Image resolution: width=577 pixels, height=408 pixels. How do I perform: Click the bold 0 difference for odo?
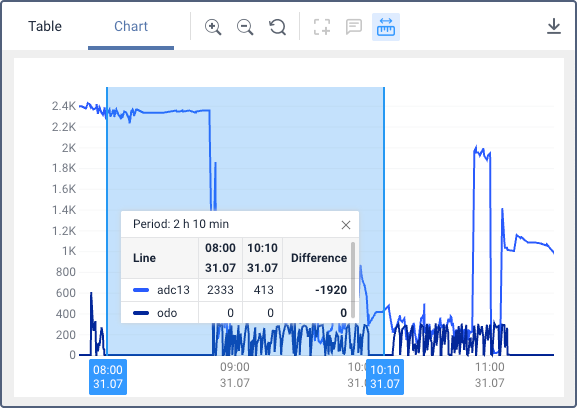343,313
